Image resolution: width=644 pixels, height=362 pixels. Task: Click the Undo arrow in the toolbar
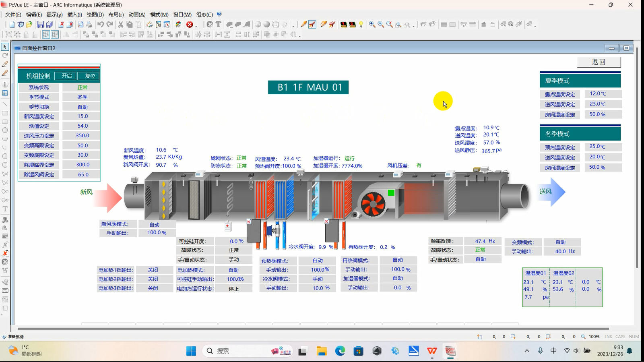[101, 25]
